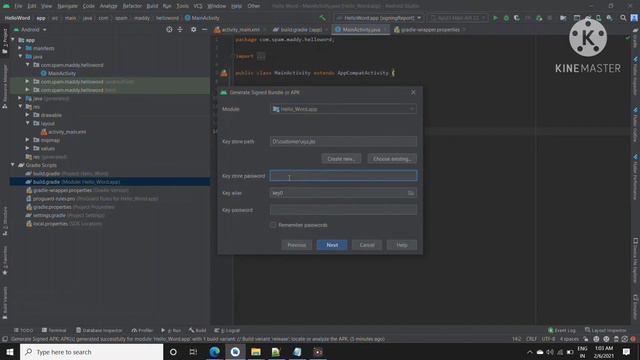640x360 pixels.
Task: Open the Build menu
Action: tap(152, 6)
